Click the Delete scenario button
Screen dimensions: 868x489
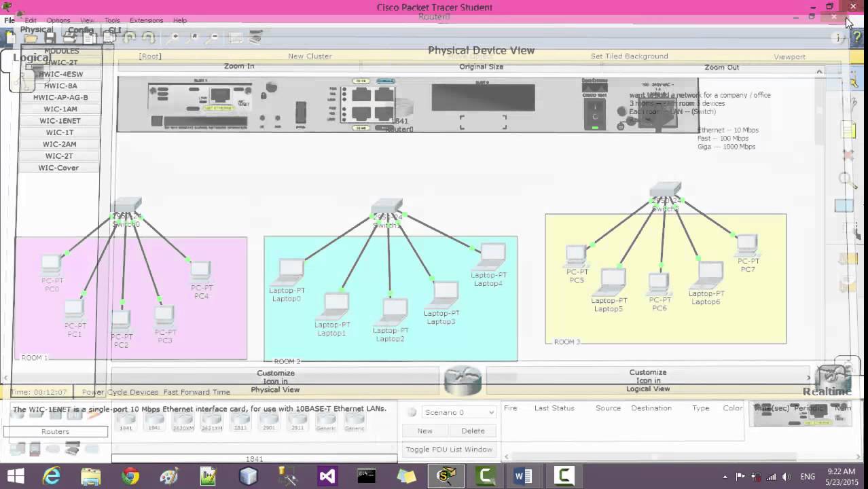473,431
